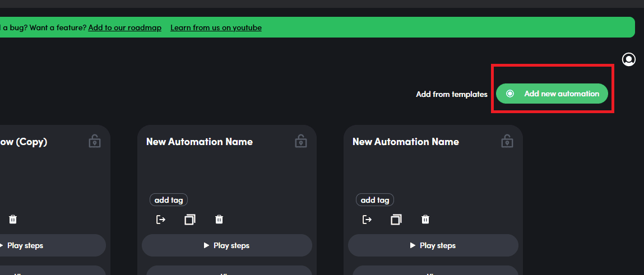Toggle lock icon on the middle New Automation Name card

[301, 141]
